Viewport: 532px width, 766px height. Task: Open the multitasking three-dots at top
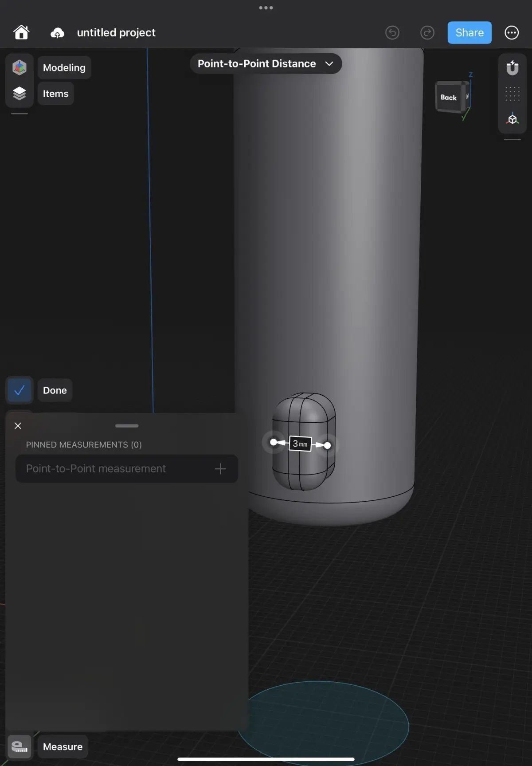[x=266, y=8]
